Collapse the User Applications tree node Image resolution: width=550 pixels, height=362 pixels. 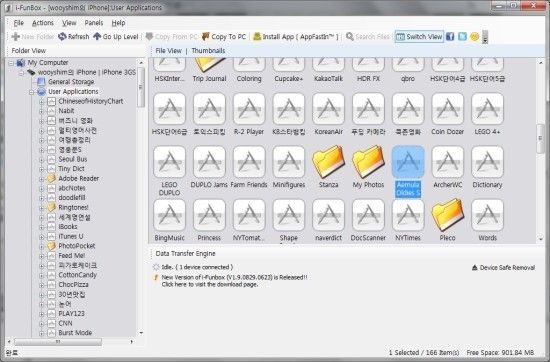tap(32, 92)
